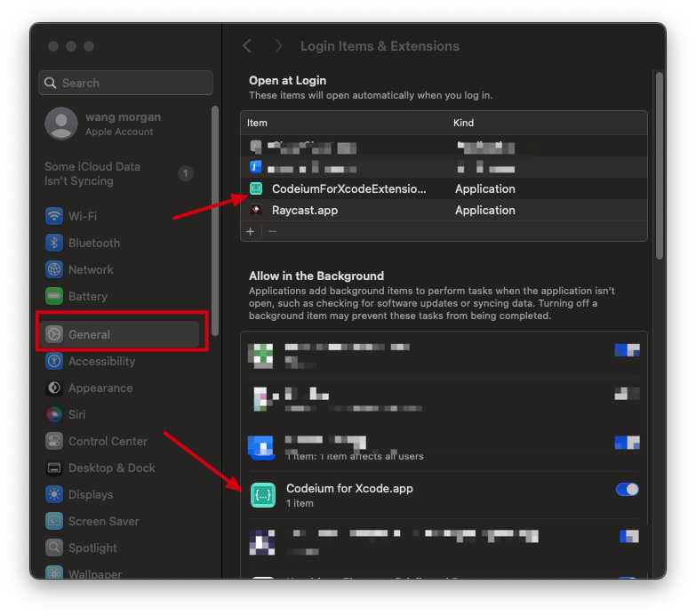The image size is (696, 616).
Task: Select the CodeiumForXcodeExtensio... row name
Action: (x=348, y=188)
